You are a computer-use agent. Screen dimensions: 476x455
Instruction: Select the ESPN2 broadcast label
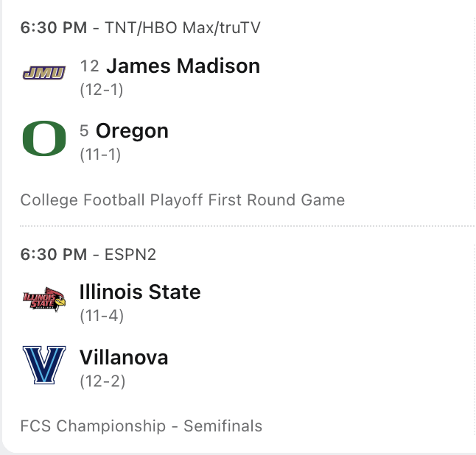point(131,255)
